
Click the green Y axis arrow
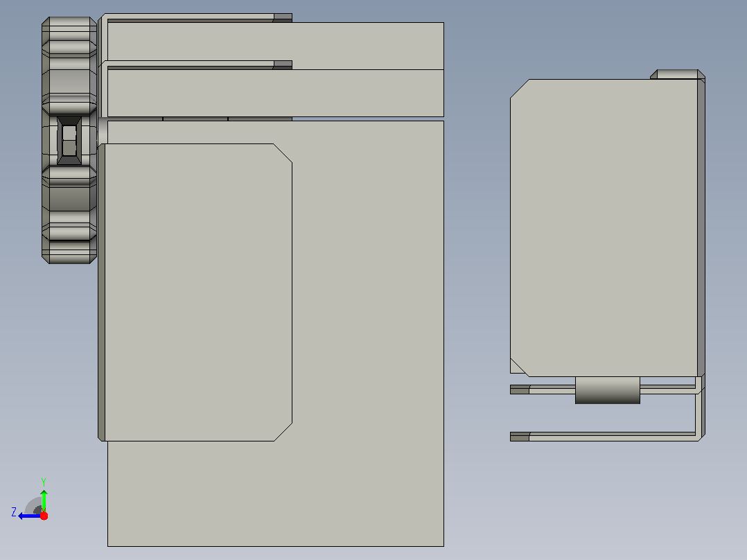click(x=44, y=500)
